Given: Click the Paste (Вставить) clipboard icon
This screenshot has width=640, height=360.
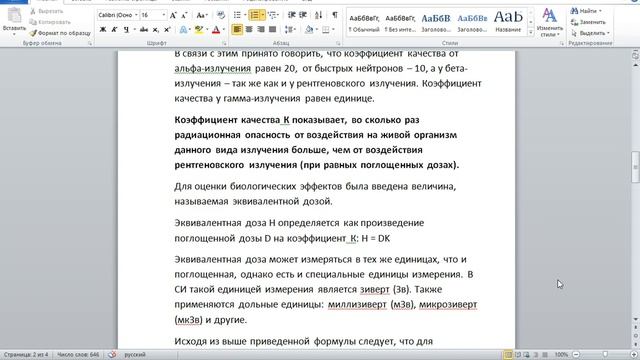Looking at the screenshot, I should [x=14, y=16].
